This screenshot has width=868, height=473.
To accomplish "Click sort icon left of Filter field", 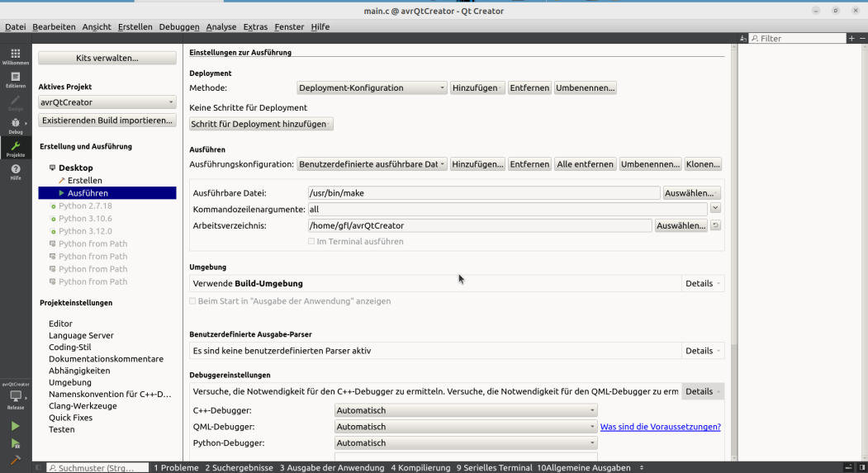I will [x=743, y=38].
